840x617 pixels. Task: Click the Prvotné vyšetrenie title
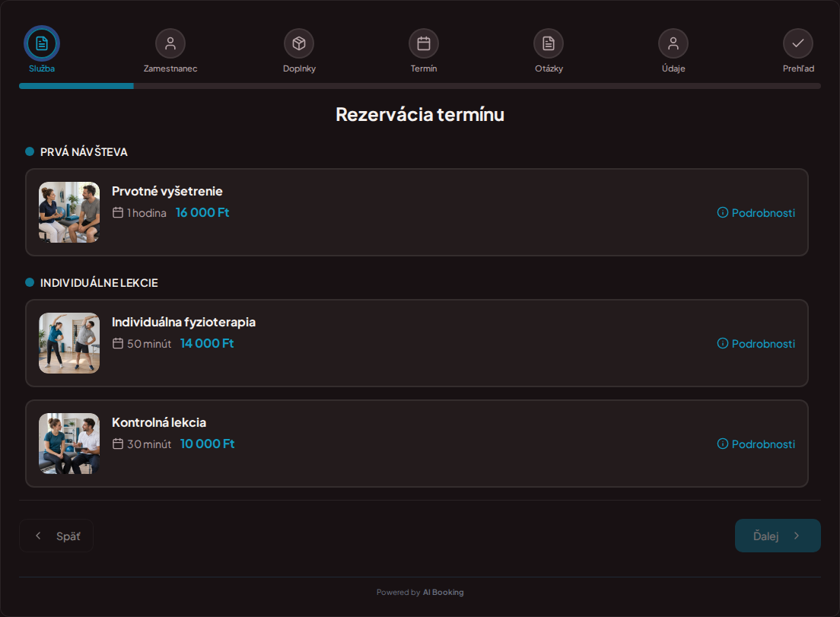pos(167,191)
